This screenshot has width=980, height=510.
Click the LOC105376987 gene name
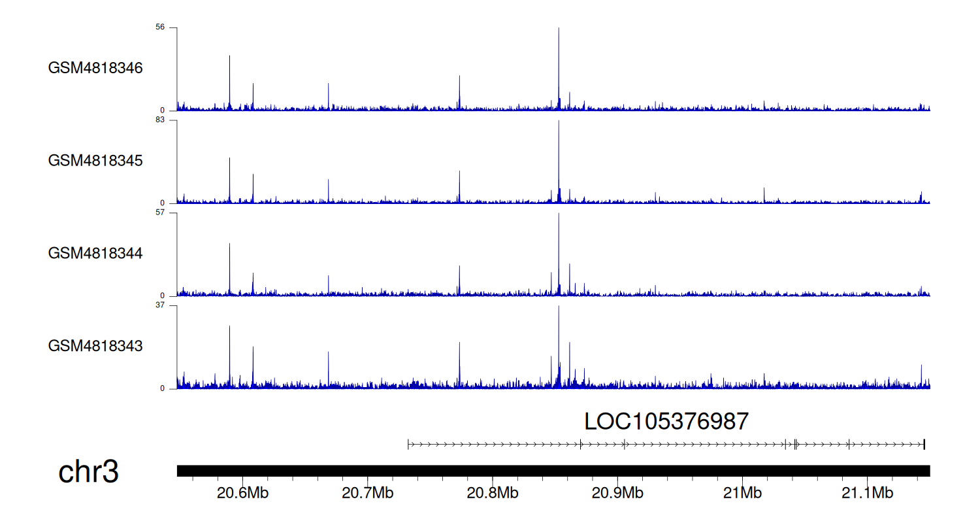(x=666, y=422)
